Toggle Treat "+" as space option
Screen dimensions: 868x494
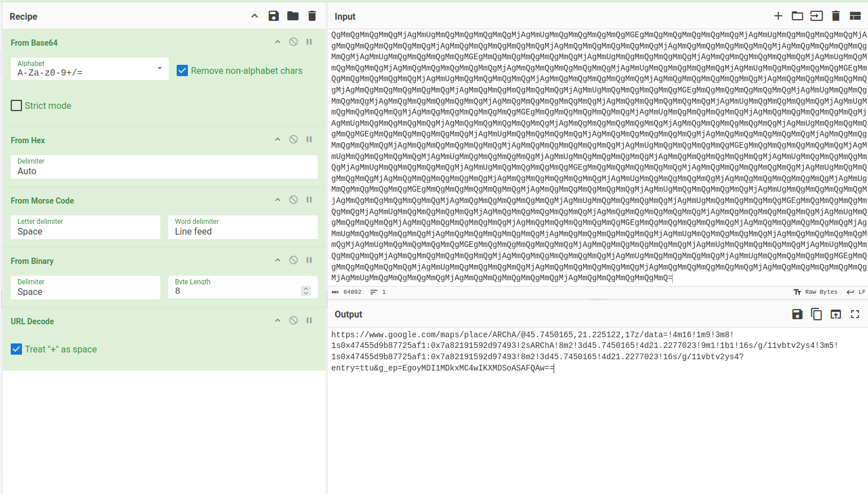click(x=17, y=349)
